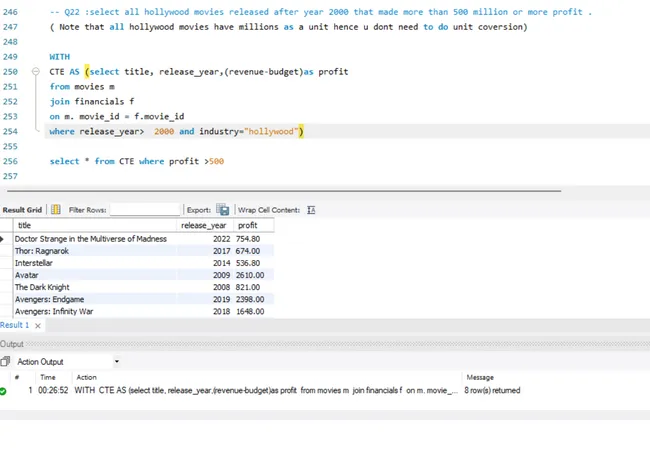Click the Result Grid form editor icon
The image size is (650, 471).
pos(56,210)
